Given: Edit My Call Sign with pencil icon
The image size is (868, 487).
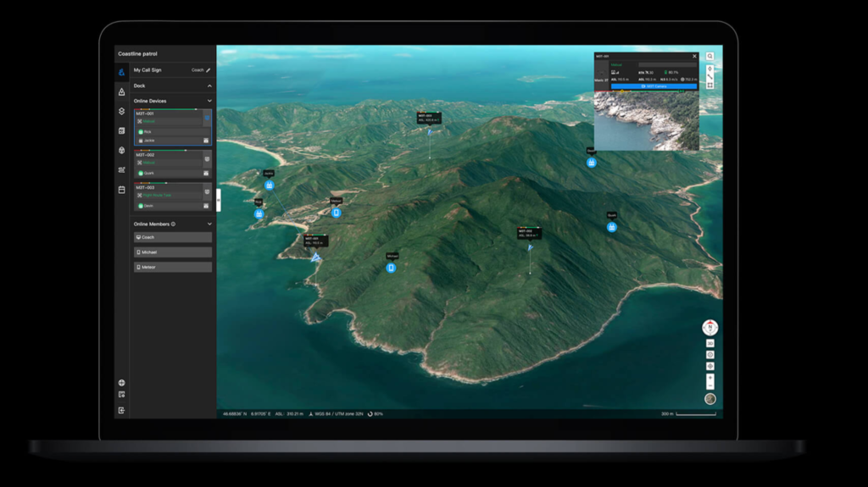Looking at the screenshot, I should click(209, 70).
